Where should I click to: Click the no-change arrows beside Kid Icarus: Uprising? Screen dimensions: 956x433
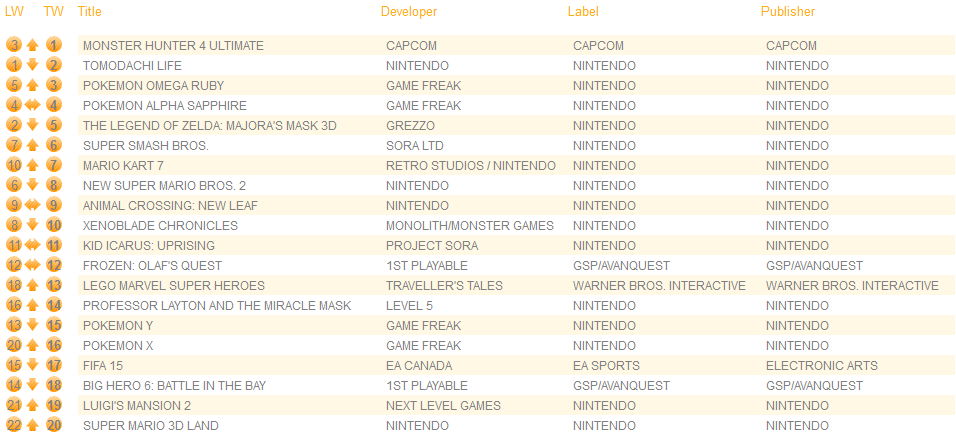click(x=33, y=245)
